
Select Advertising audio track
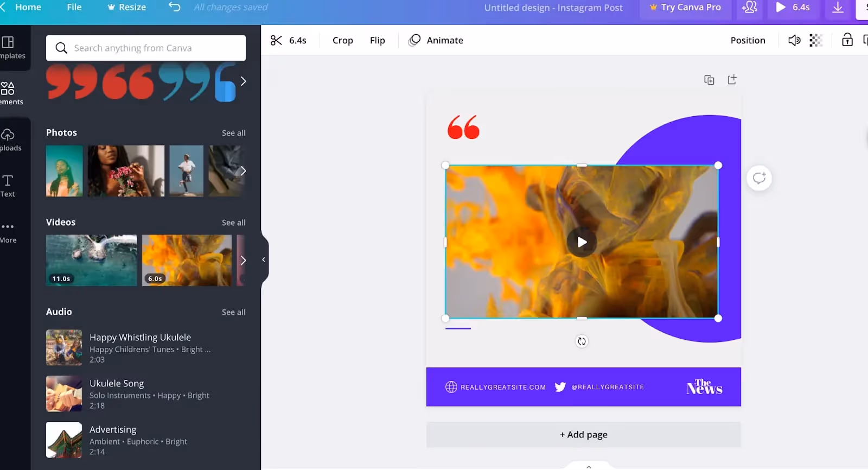click(x=146, y=440)
